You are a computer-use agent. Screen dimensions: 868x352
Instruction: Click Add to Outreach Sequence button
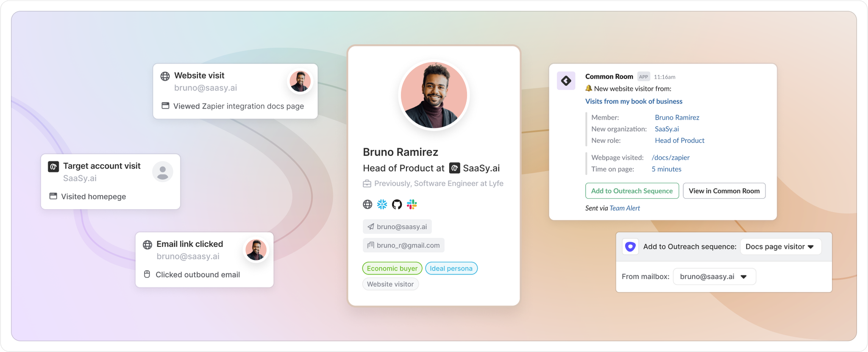click(632, 191)
